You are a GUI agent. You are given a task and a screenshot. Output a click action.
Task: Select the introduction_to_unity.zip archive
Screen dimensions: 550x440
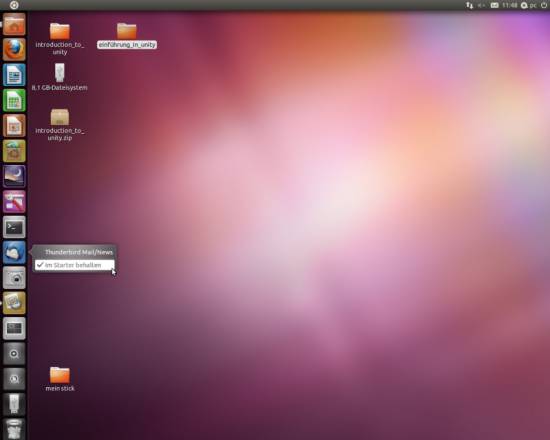60,125
